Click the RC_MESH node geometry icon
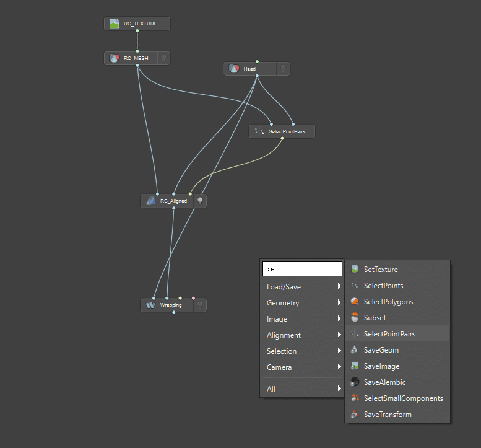 tap(114, 58)
